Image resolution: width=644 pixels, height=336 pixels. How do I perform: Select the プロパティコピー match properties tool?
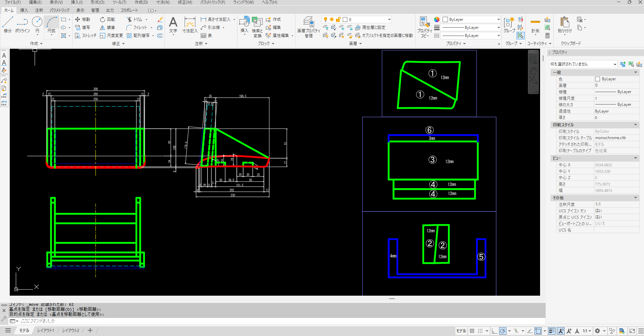point(425,27)
